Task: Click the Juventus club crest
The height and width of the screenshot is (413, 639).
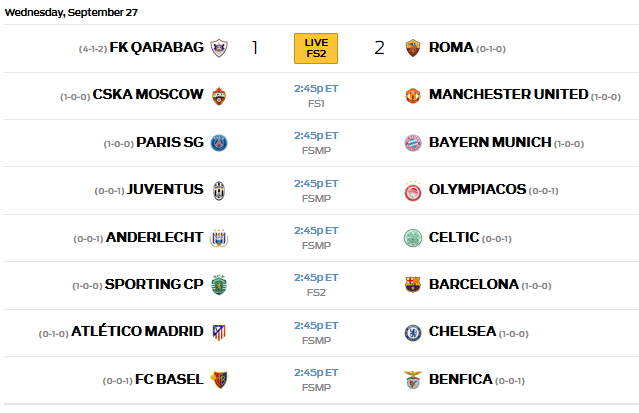Action: tap(219, 190)
